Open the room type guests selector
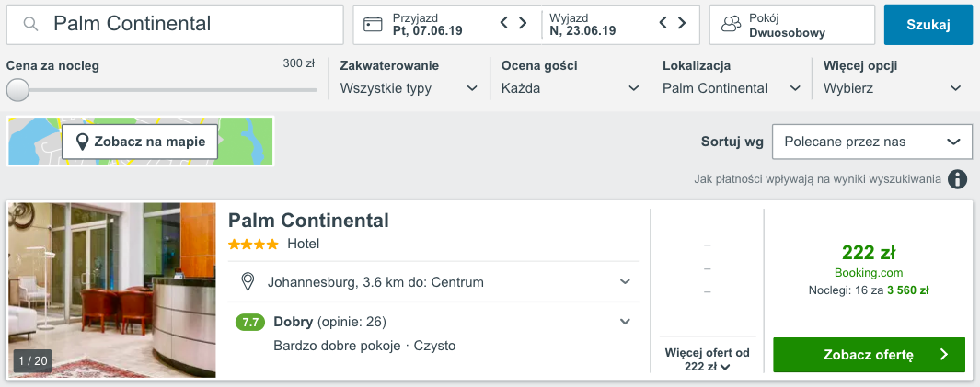980x387 pixels. point(791,25)
